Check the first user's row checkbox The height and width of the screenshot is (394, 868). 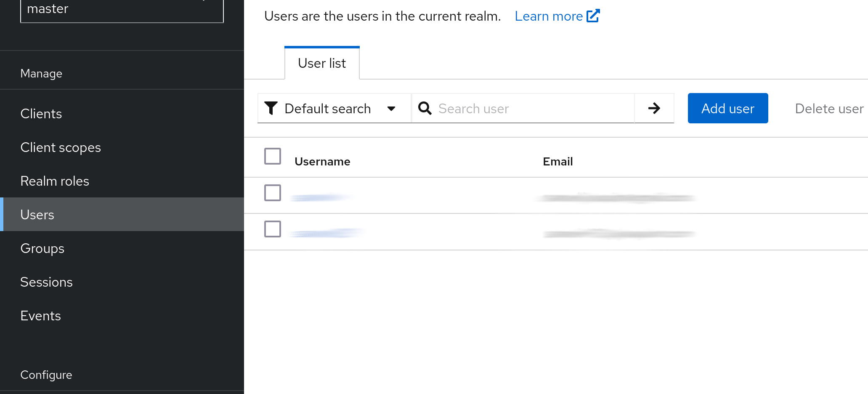pos(273,193)
